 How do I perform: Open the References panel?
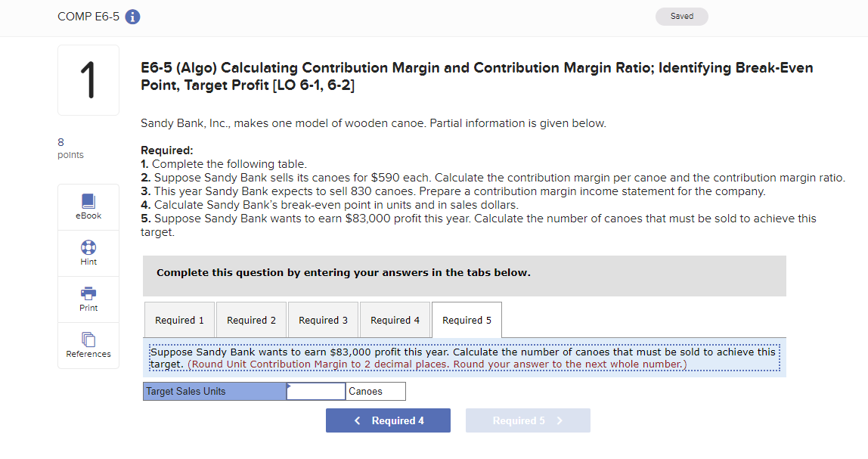point(88,345)
